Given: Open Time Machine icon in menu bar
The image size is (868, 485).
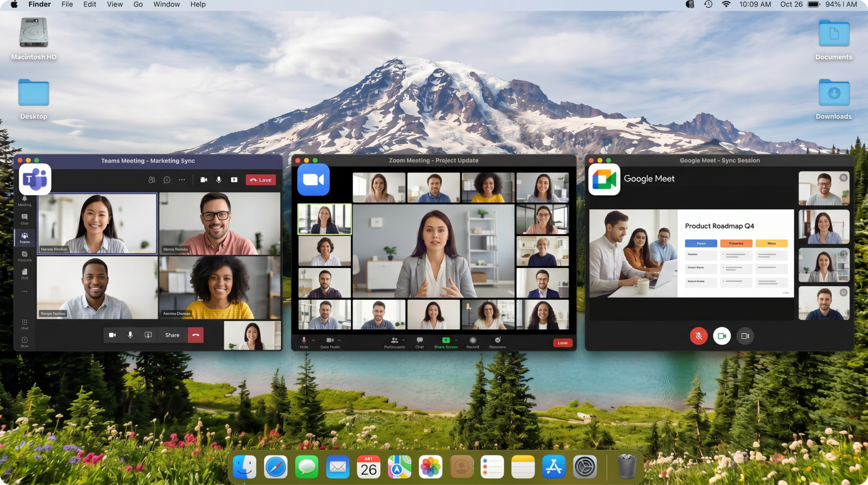Looking at the screenshot, I should 708,4.
